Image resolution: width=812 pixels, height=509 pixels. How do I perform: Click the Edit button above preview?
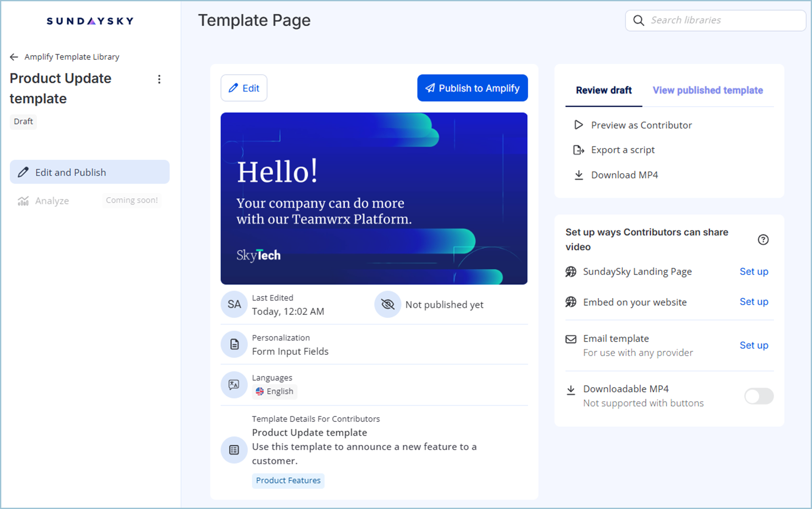pyautogui.click(x=244, y=88)
